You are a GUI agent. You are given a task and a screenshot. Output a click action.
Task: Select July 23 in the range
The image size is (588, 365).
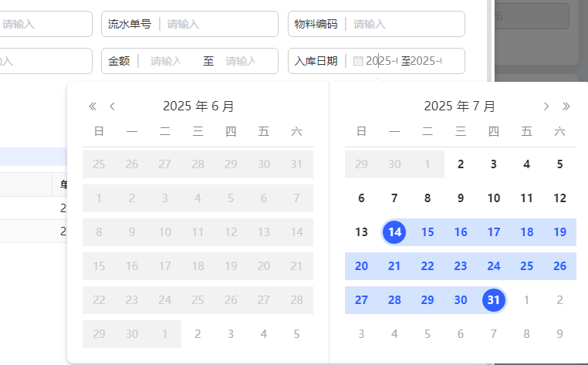pyautogui.click(x=461, y=266)
